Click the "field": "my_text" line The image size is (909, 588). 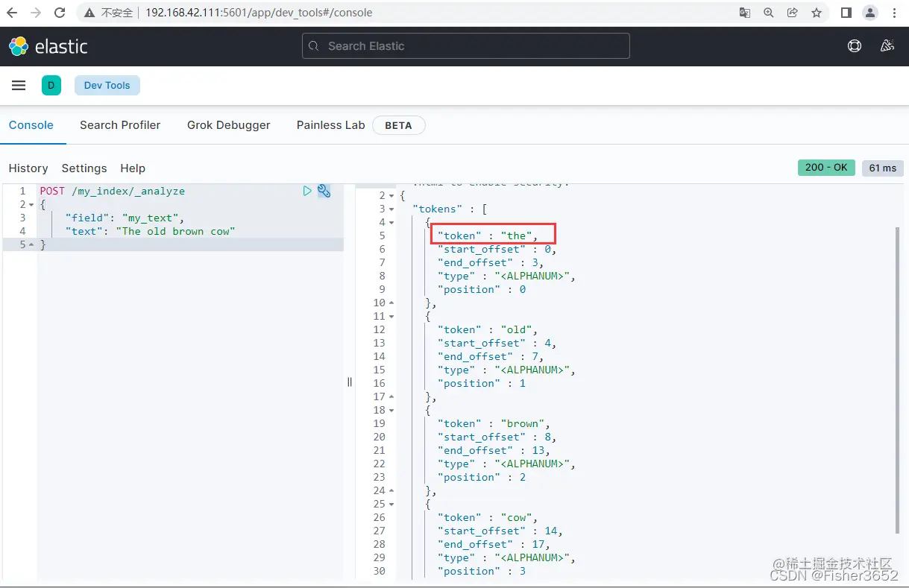point(124,218)
